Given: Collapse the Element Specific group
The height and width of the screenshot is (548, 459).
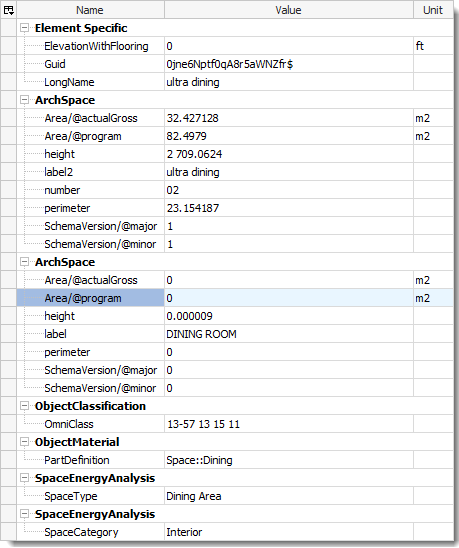Looking at the screenshot, I should (24, 28).
